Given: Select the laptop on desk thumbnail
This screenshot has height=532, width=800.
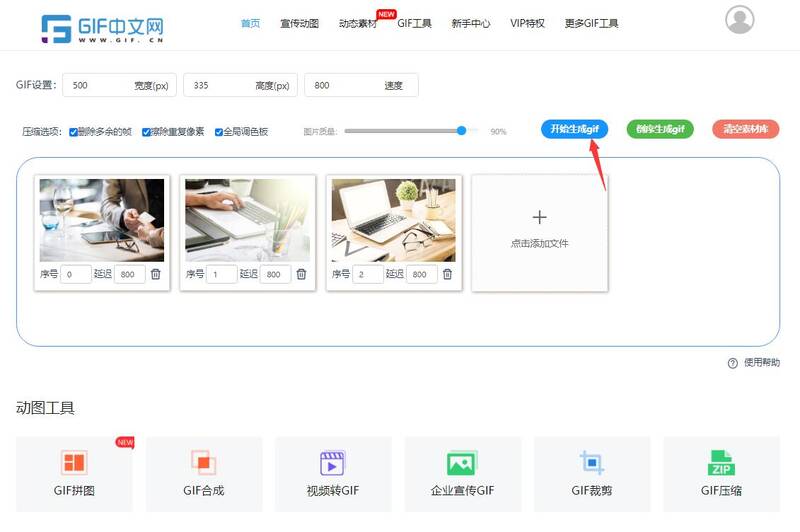Looking at the screenshot, I should [393, 220].
